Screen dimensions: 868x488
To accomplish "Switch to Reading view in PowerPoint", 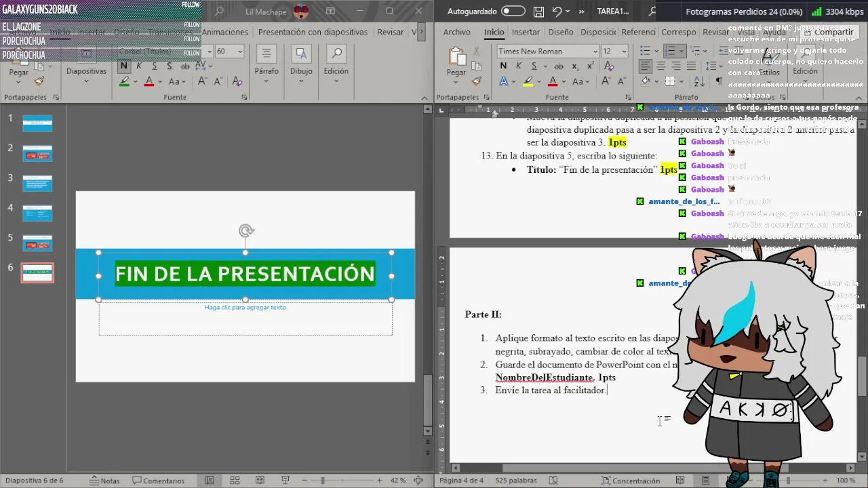I will (260, 481).
